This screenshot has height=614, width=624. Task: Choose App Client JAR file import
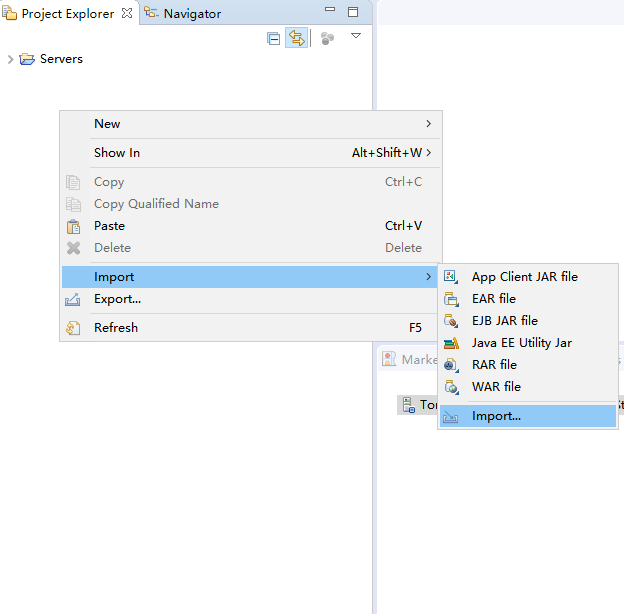524,277
